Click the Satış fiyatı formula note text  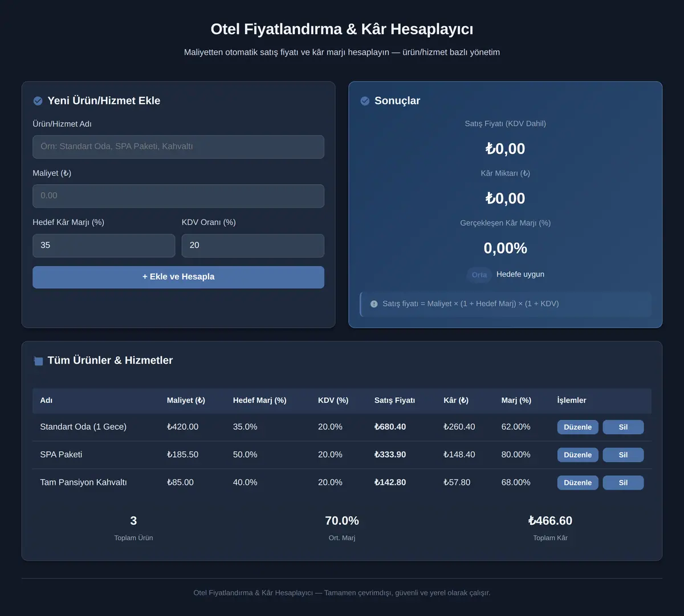[x=470, y=304]
